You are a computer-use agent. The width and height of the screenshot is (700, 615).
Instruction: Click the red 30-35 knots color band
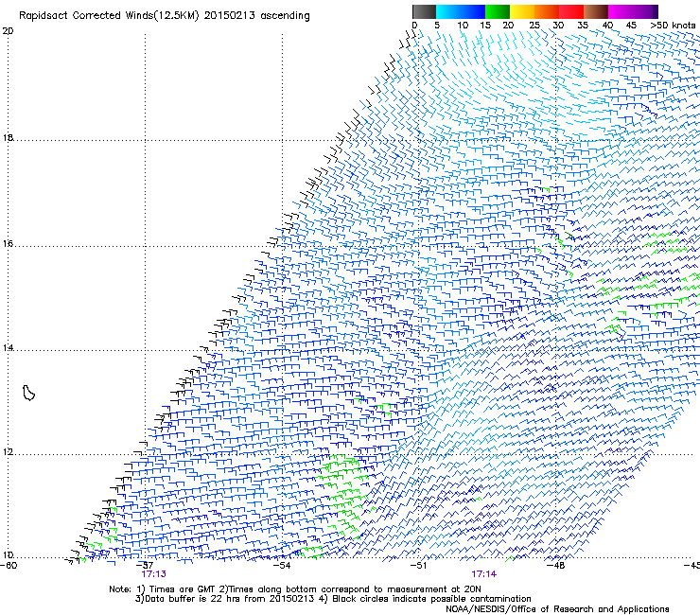pos(571,11)
